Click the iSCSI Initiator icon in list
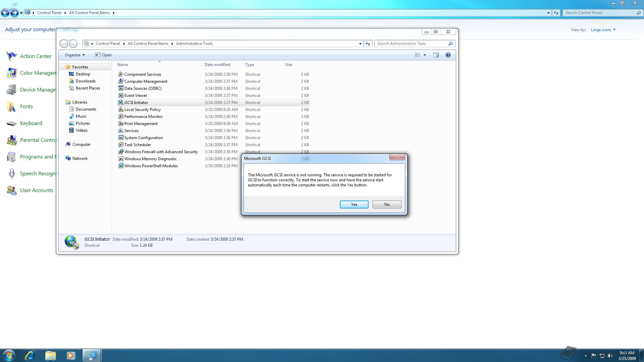The height and width of the screenshot is (362, 644). point(121,102)
